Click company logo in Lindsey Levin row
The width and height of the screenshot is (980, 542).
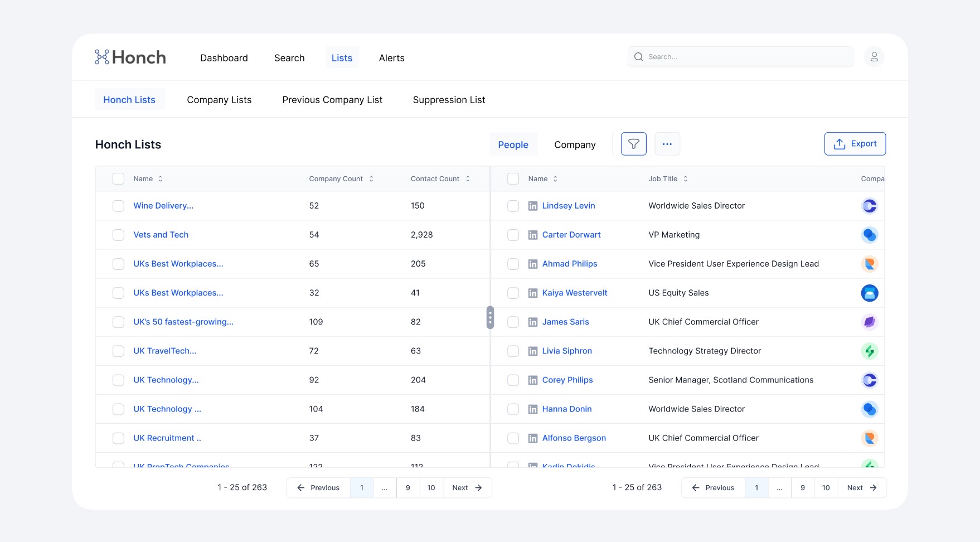pyautogui.click(x=870, y=206)
